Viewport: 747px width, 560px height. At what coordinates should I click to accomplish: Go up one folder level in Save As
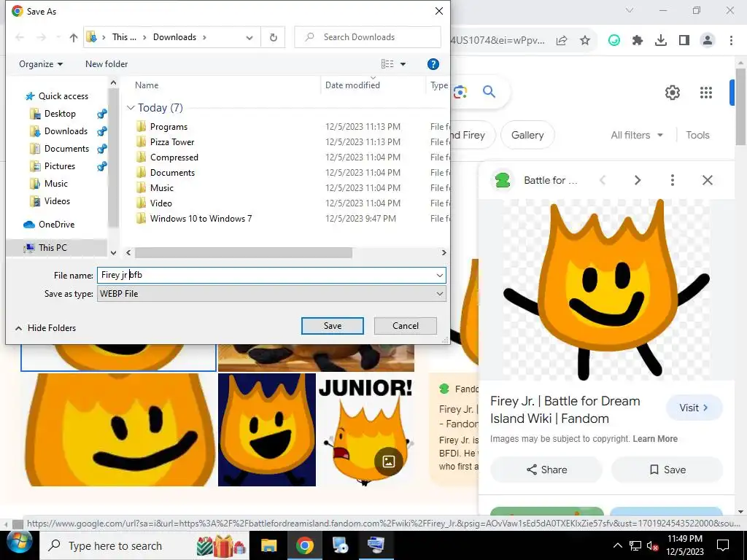pos(74,38)
